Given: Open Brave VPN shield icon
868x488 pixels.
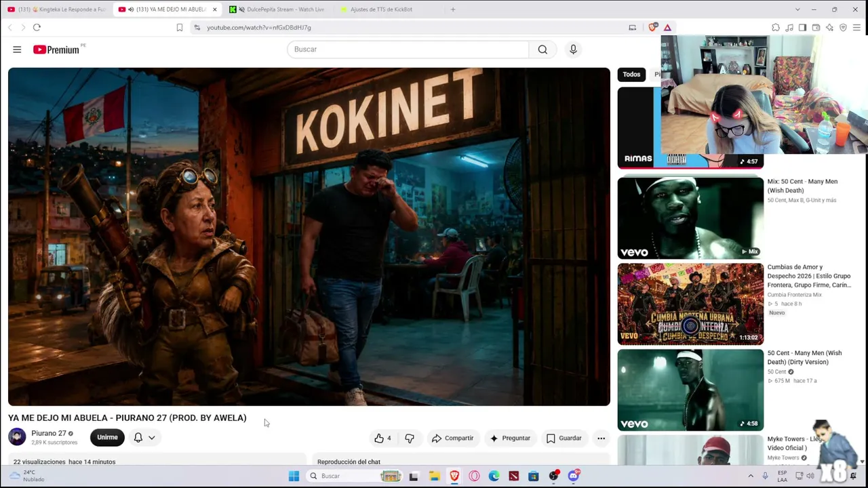Looking at the screenshot, I should coord(843,28).
